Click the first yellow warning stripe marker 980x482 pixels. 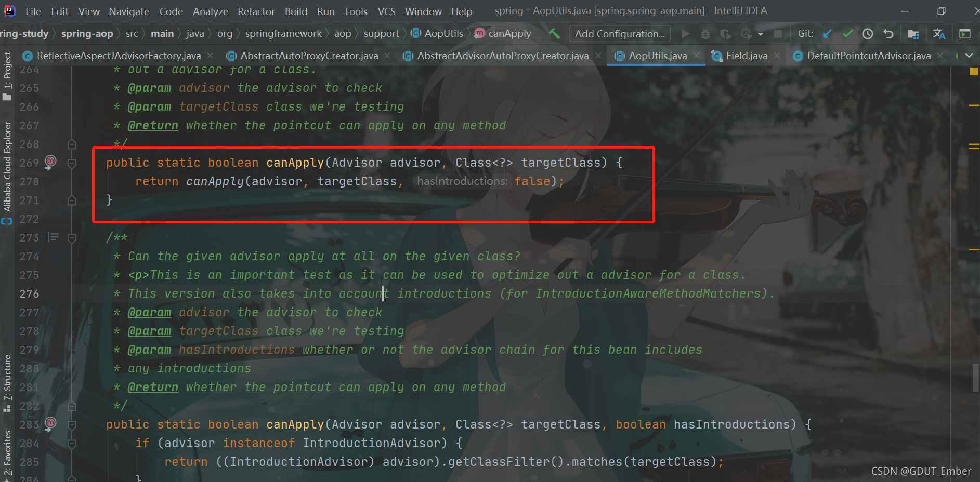click(x=974, y=105)
